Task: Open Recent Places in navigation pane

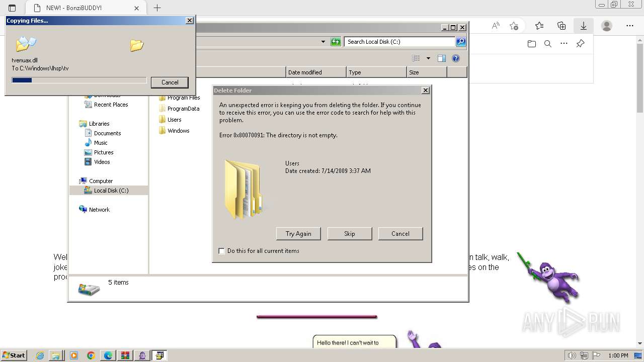Action: coord(106,105)
